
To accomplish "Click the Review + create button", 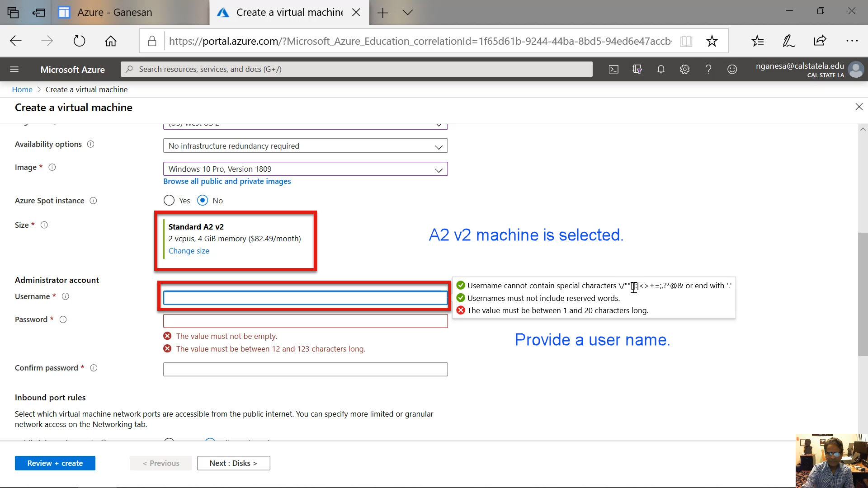I will coord(55,463).
